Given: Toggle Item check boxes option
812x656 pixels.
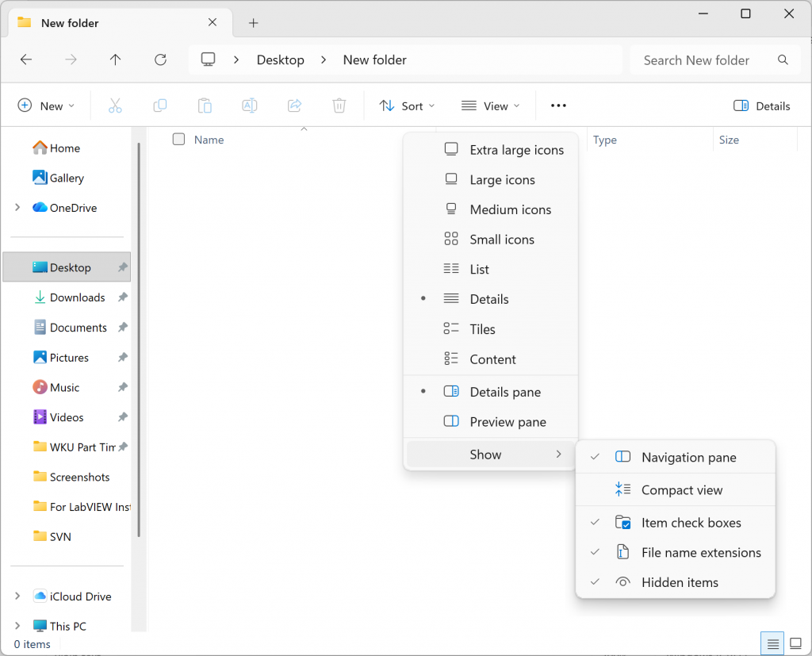Looking at the screenshot, I should pyautogui.click(x=676, y=523).
